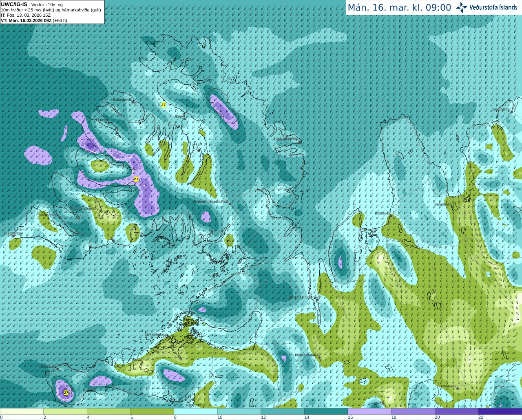Click the 10m hviður > 25 m/s legend line
Screen dimensions: 522x420
(x=51, y=10)
